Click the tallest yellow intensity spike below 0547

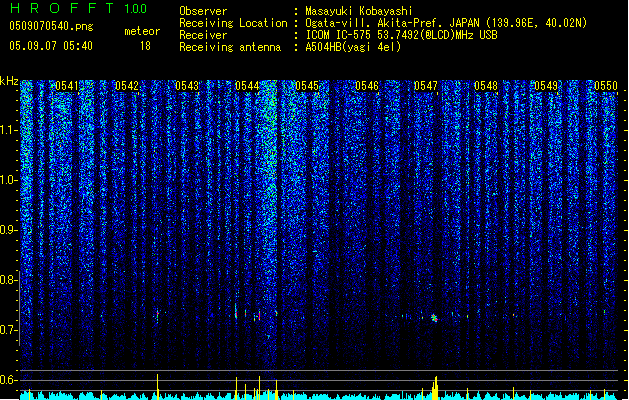coord(436,388)
